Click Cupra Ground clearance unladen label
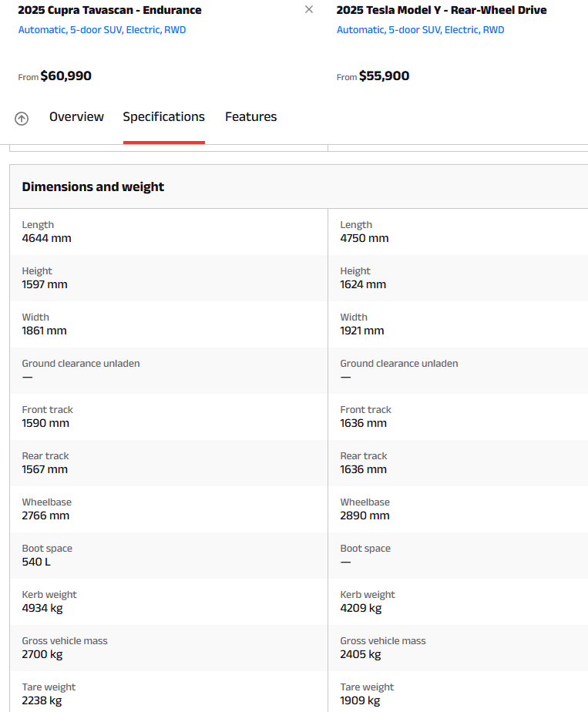Viewport: 588px width, 712px height. 81,363
